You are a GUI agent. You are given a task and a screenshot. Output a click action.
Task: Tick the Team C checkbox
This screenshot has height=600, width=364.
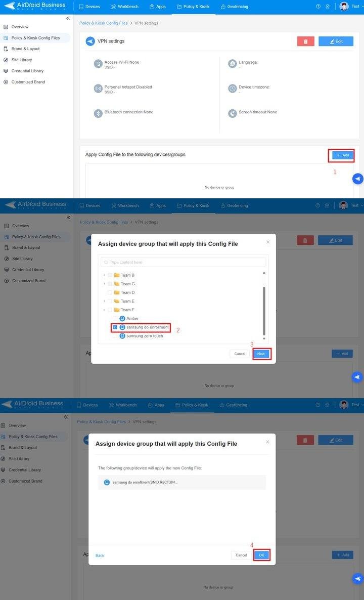(x=110, y=284)
